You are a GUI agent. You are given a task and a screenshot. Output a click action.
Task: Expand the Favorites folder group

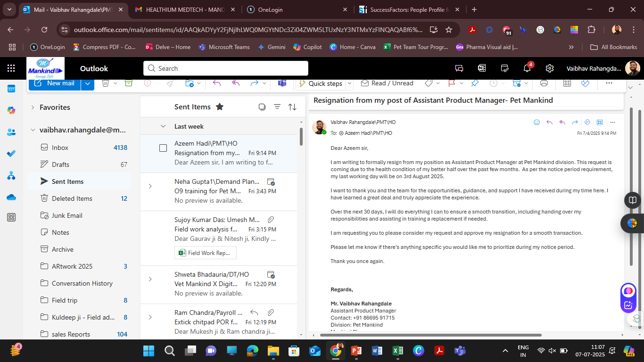pyautogui.click(x=33, y=107)
